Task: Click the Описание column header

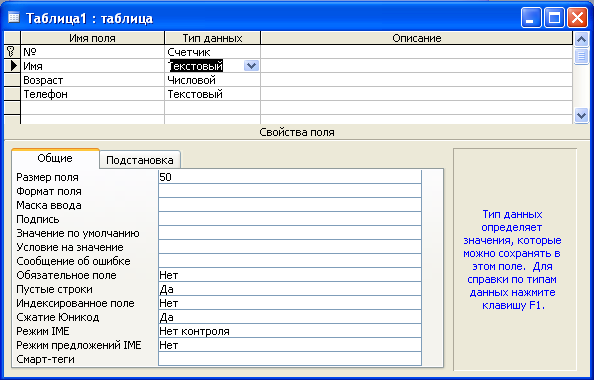Action: pos(417,38)
